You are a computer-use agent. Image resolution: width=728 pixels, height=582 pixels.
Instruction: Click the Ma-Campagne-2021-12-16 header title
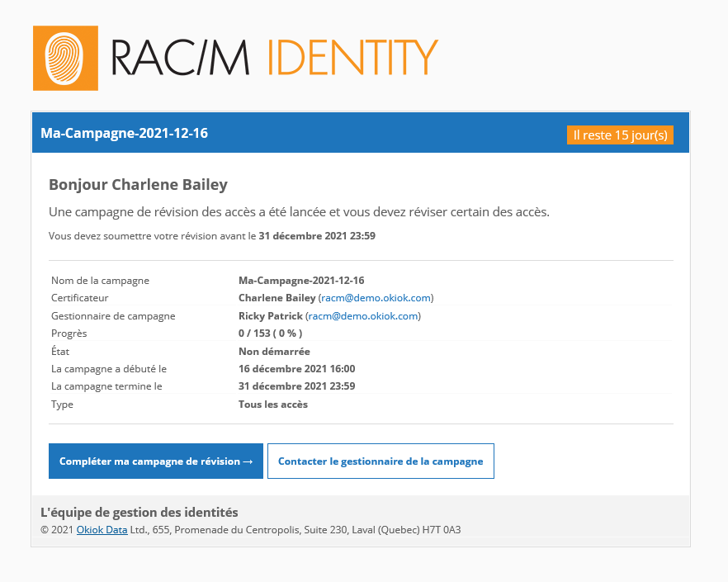coord(125,133)
